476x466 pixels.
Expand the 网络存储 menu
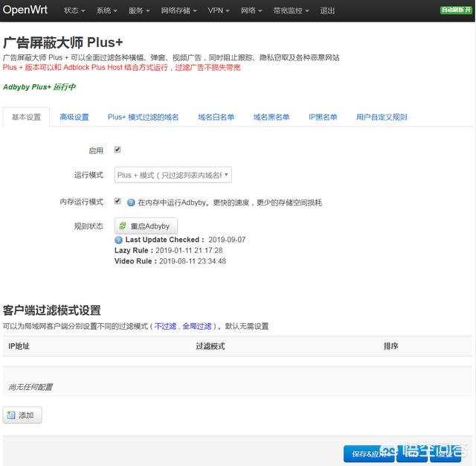click(178, 10)
